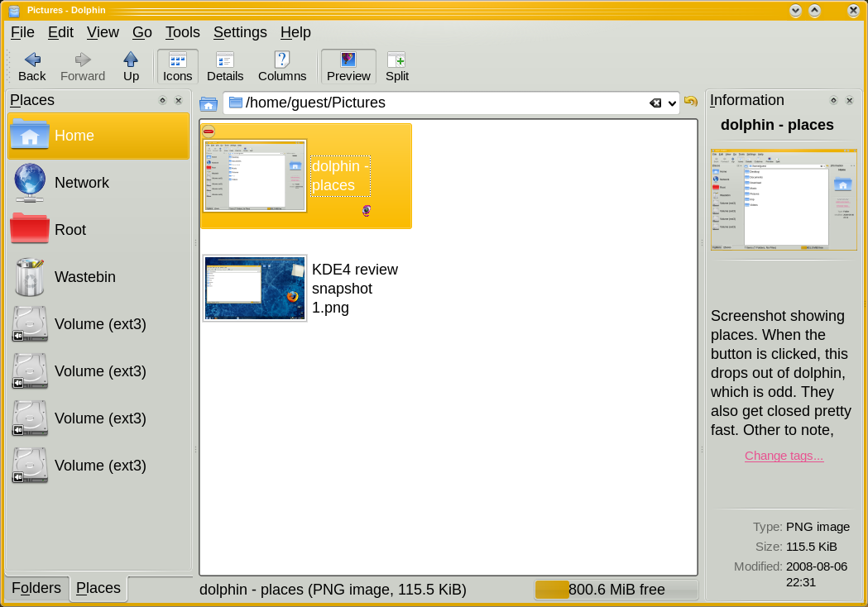Open the Go menu
Image resolution: width=868 pixels, height=607 pixels.
point(141,32)
